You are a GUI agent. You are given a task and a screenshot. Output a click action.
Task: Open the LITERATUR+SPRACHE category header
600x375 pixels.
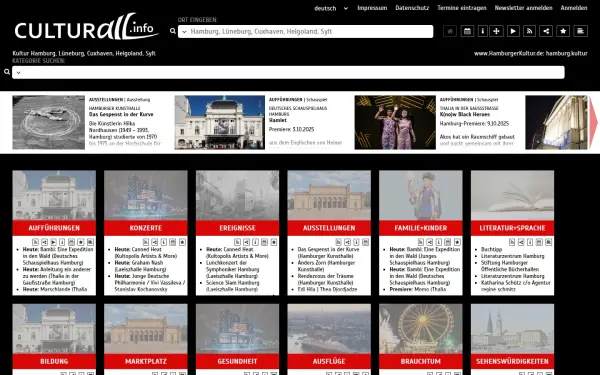tap(512, 228)
